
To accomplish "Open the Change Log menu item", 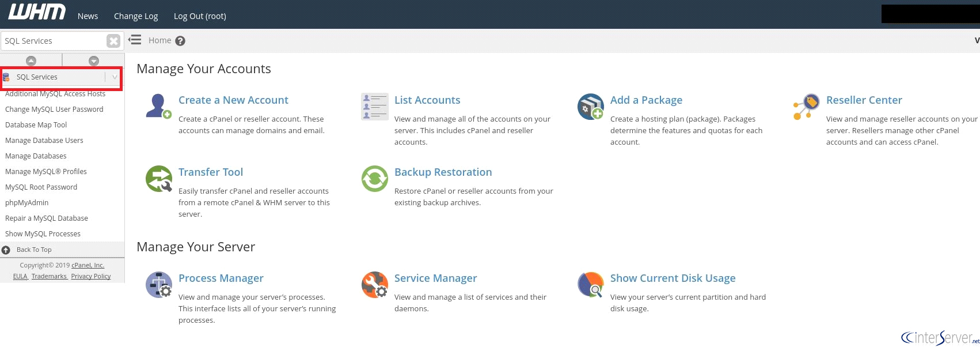I will [136, 16].
